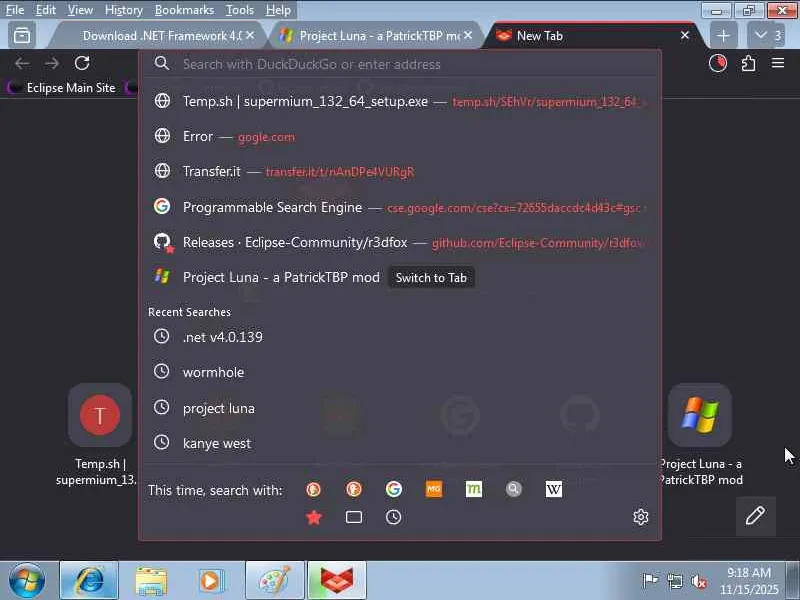The image size is (800, 600).
Task: Select Project Luna PatrickTBP mod suggestion
Action: [400, 277]
